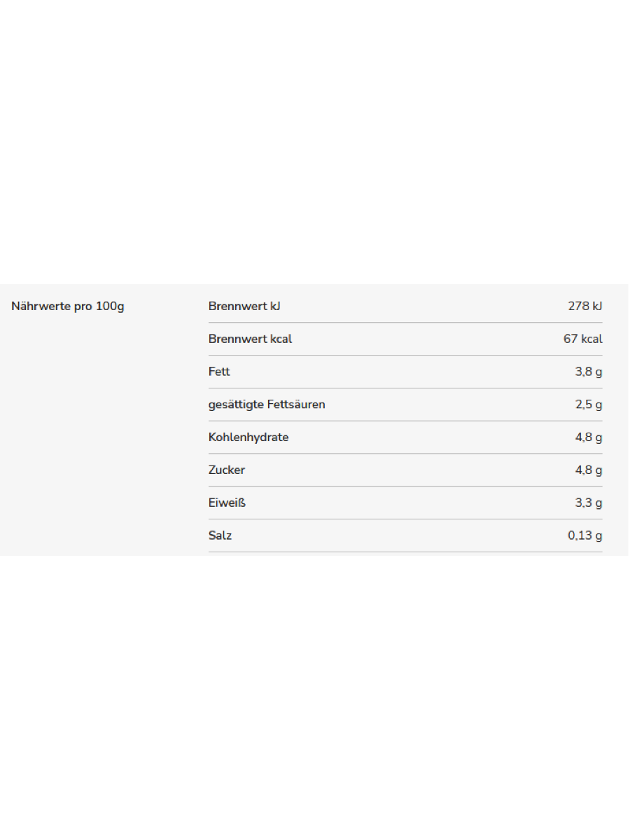Click the "Eiweiß" row label
630x840 pixels.
[227, 503]
